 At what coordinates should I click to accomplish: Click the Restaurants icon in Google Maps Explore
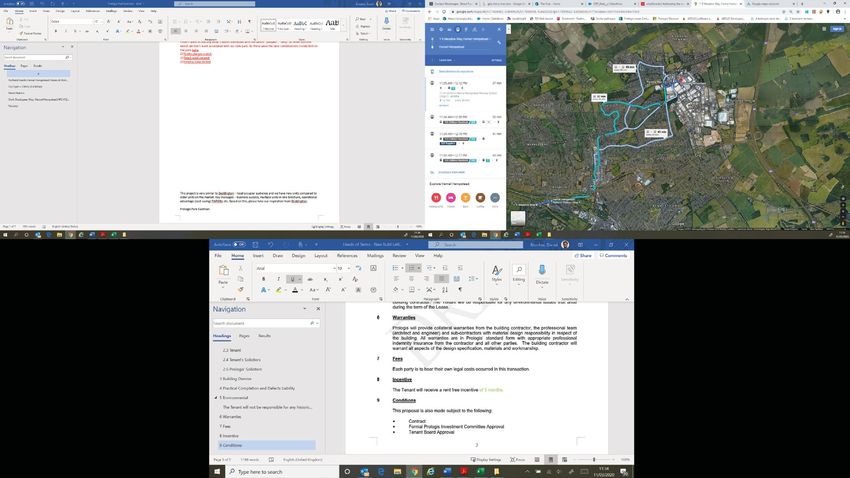[436, 198]
